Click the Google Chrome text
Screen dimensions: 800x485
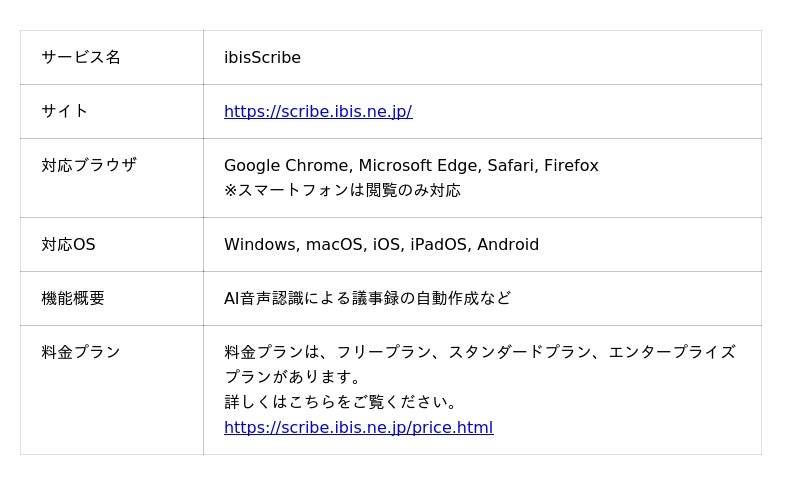point(286,165)
